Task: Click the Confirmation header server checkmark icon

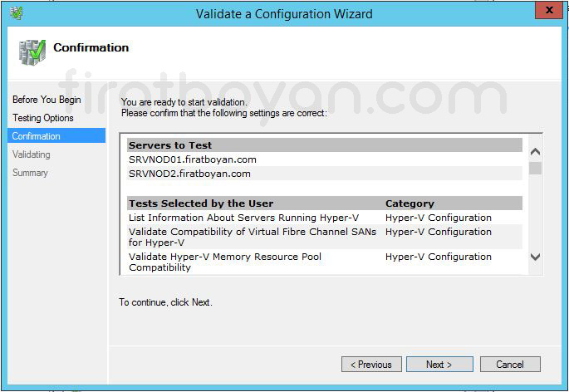Action: [32, 51]
